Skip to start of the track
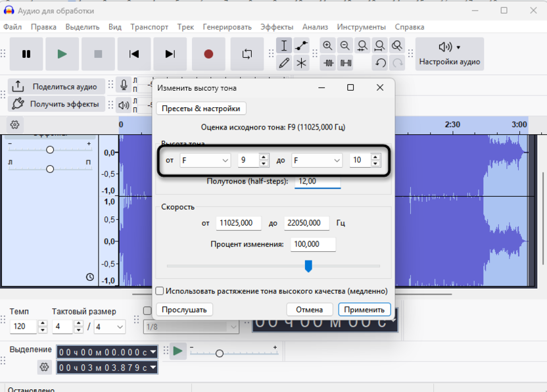 (134, 54)
